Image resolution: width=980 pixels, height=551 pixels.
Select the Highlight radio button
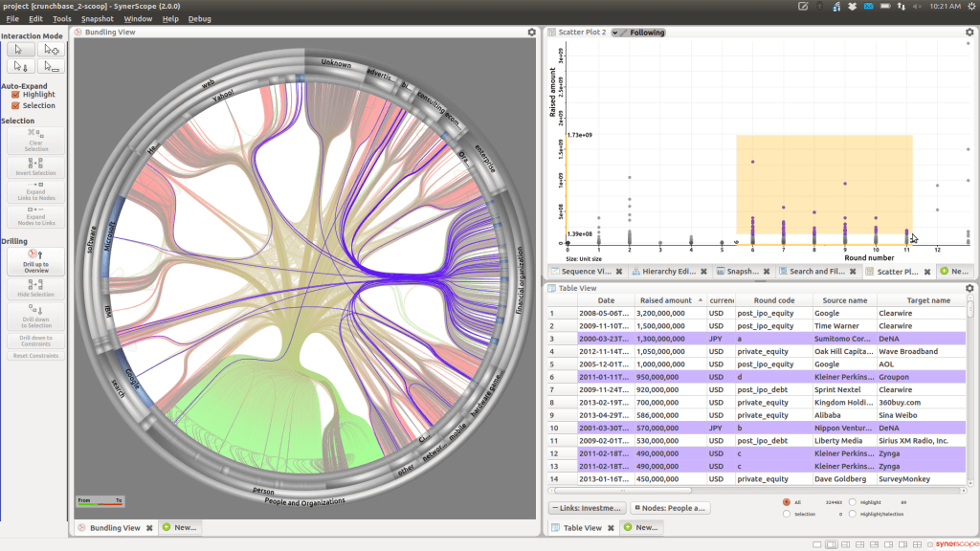pyautogui.click(x=854, y=501)
